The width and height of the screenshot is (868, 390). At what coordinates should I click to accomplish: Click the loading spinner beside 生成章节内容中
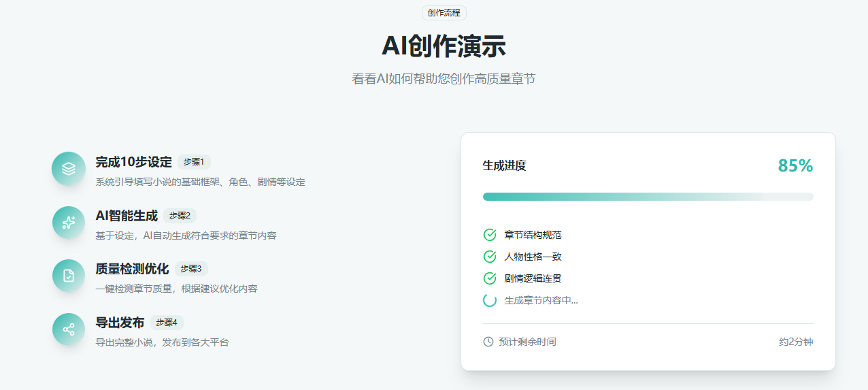[490, 300]
